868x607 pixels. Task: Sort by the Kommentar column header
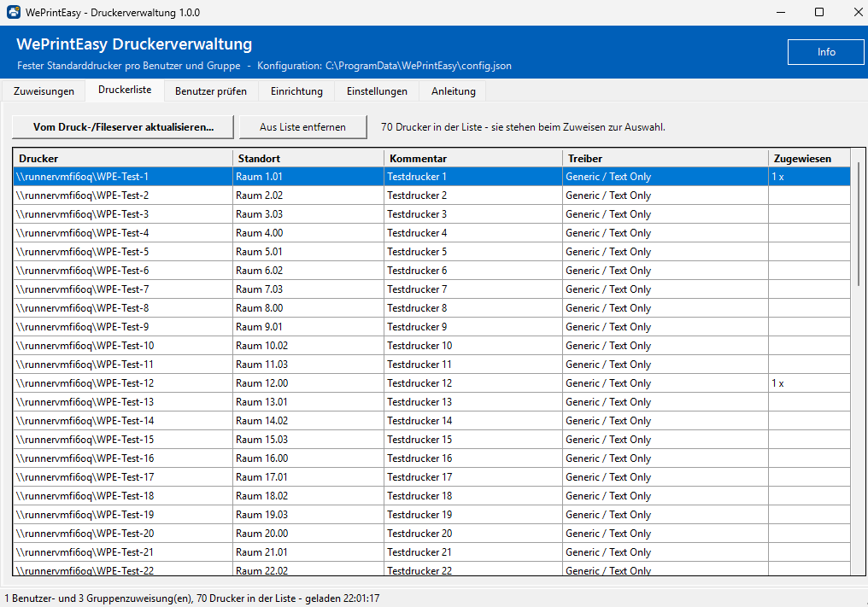[473, 158]
